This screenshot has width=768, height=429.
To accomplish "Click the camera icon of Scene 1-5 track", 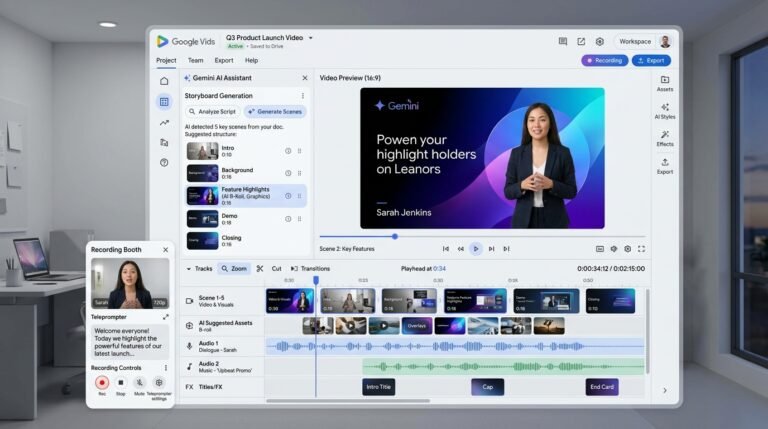I will click(190, 301).
